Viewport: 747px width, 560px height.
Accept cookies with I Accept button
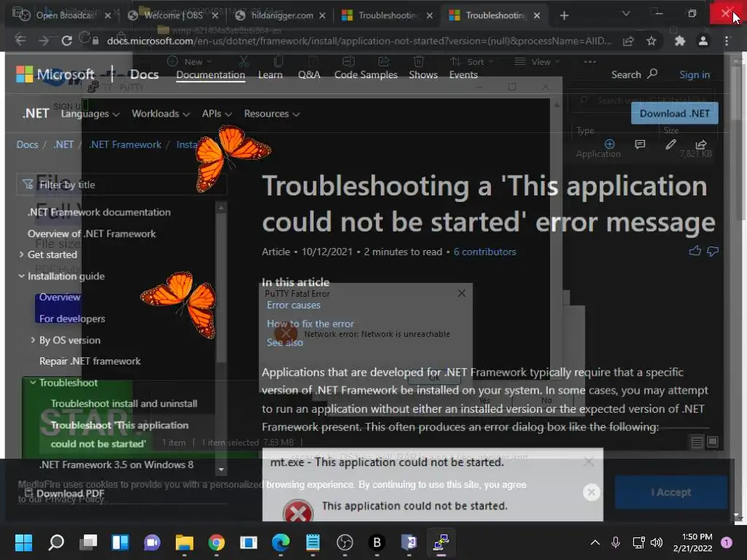pos(670,492)
